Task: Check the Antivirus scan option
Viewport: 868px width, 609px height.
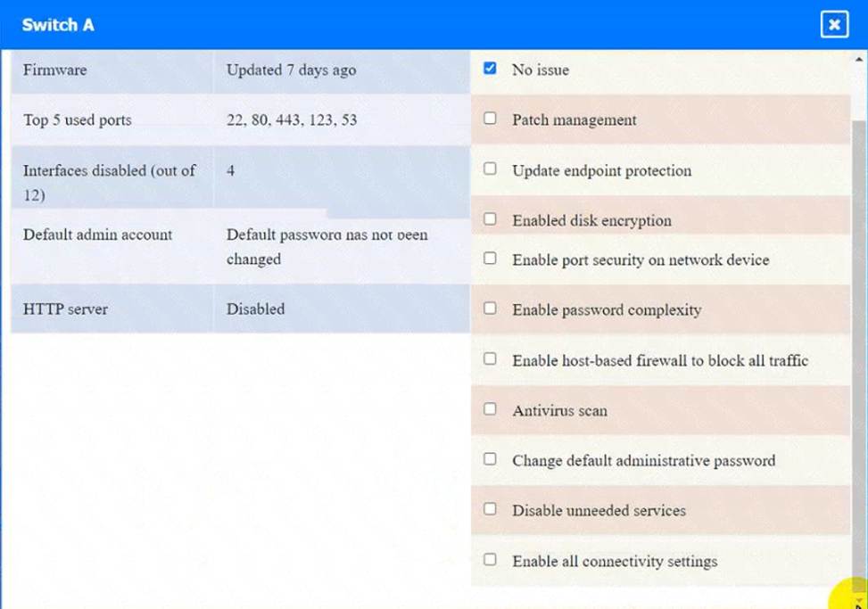Action: click(490, 409)
